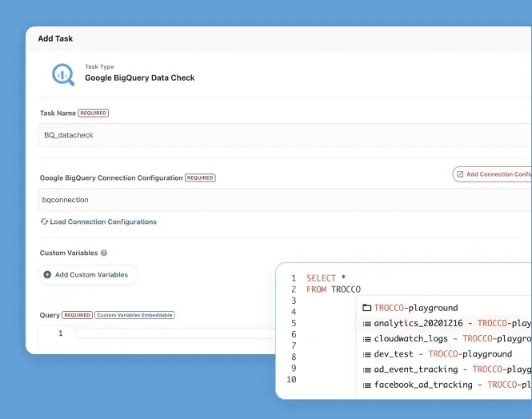532x419 pixels.
Task: Click the table icon beside ad_event_tracking
Action: (x=366, y=370)
